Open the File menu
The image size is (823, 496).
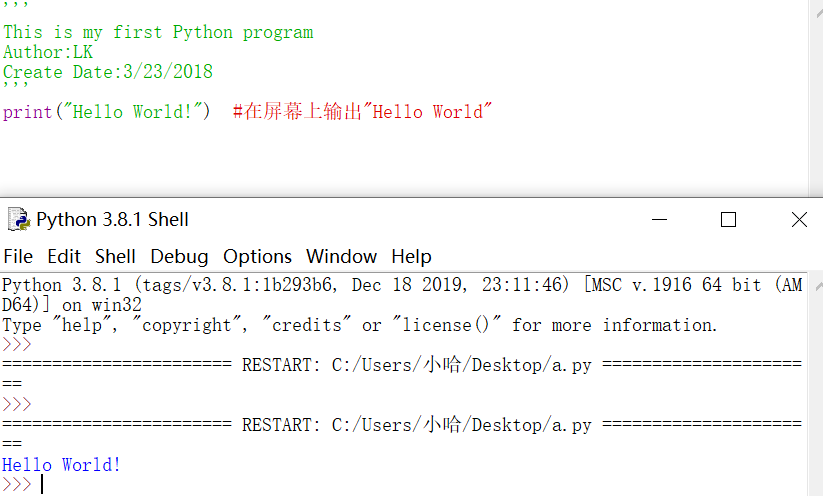coord(18,256)
